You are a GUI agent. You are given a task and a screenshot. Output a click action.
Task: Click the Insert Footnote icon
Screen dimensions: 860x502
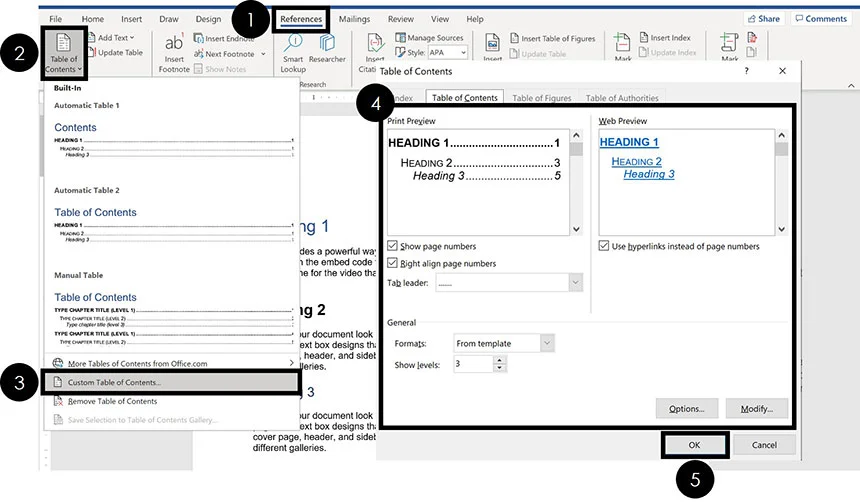[174, 42]
